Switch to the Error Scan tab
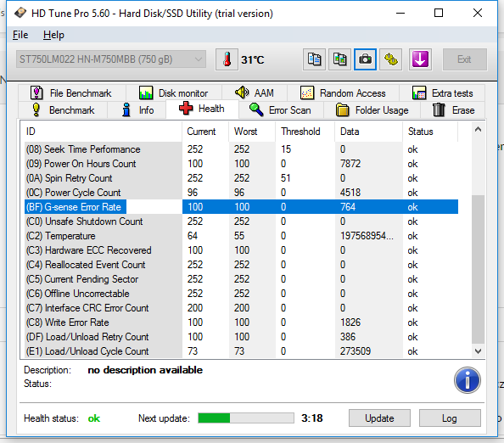 click(281, 110)
